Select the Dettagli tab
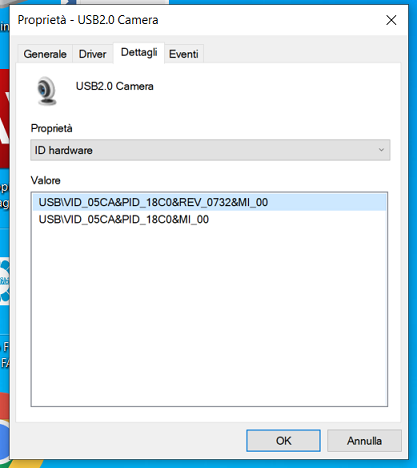The height and width of the screenshot is (468, 417). click(139, 53)
